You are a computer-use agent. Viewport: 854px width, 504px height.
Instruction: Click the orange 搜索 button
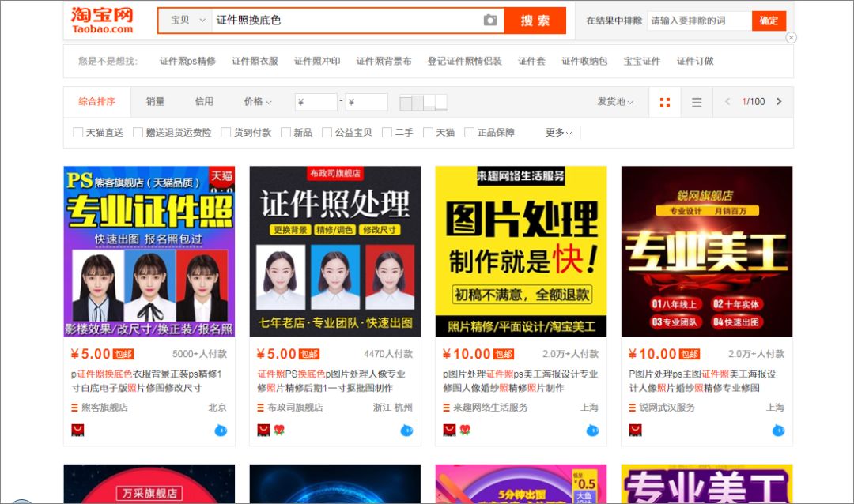click(535, 21)
